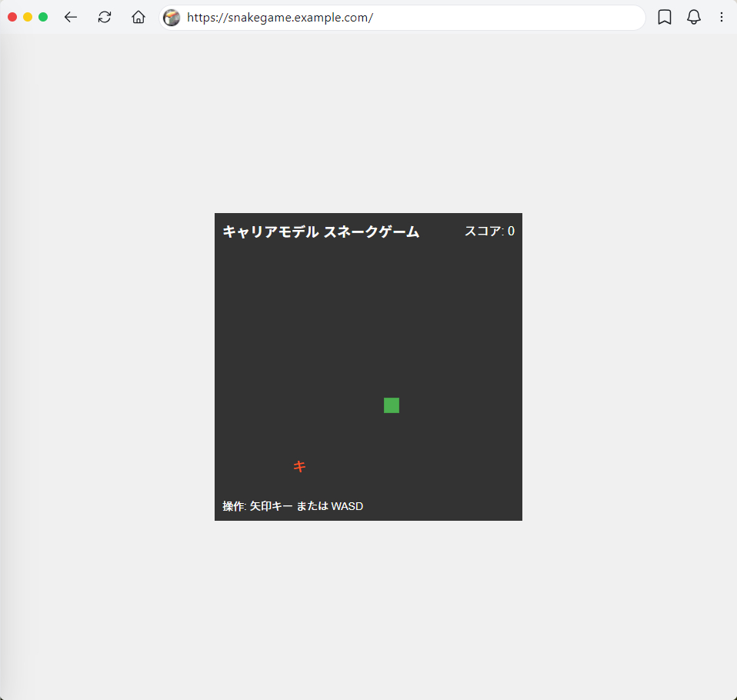737x700 pixels.
Task: Open notifications via the bell icon
Action: click(x=694, y=17)
